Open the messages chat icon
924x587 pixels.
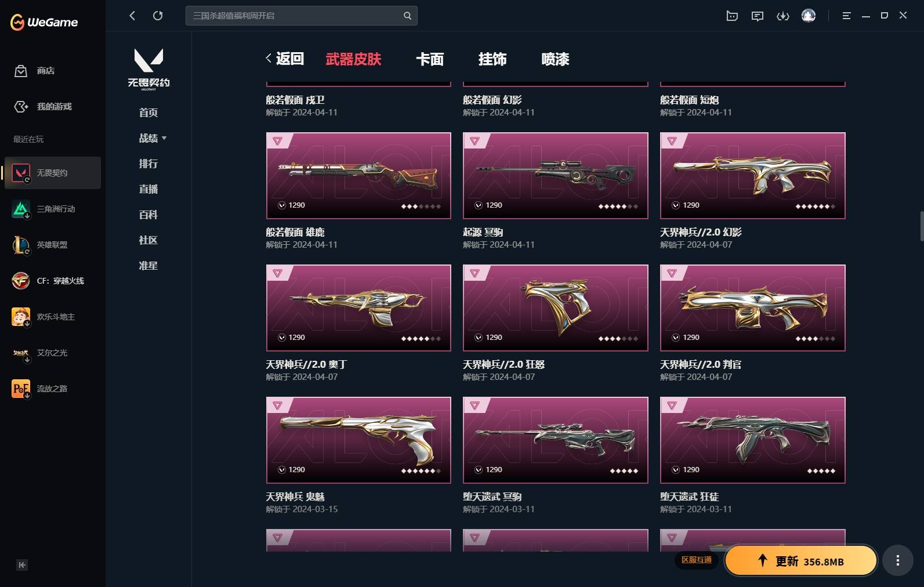coord(758,16)
